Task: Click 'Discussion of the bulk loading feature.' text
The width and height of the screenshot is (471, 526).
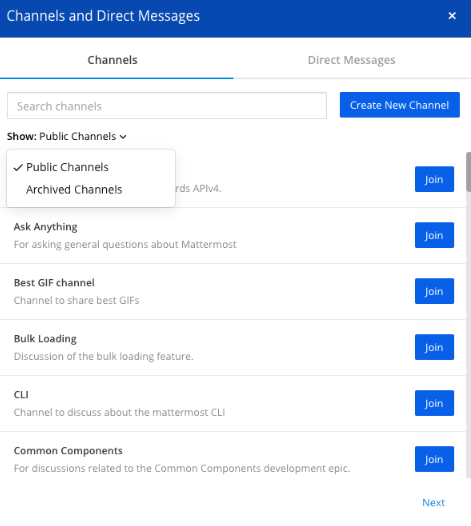Action: (x=104, y=357)
